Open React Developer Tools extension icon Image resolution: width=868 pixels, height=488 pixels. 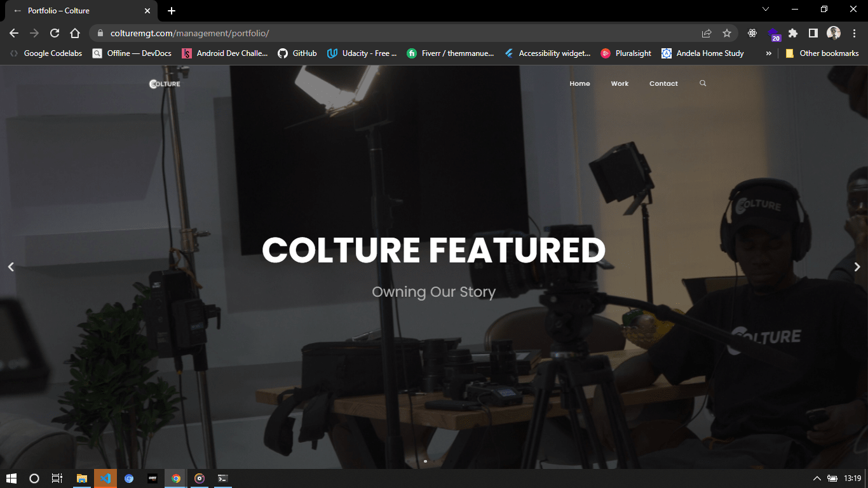(752, 33)
